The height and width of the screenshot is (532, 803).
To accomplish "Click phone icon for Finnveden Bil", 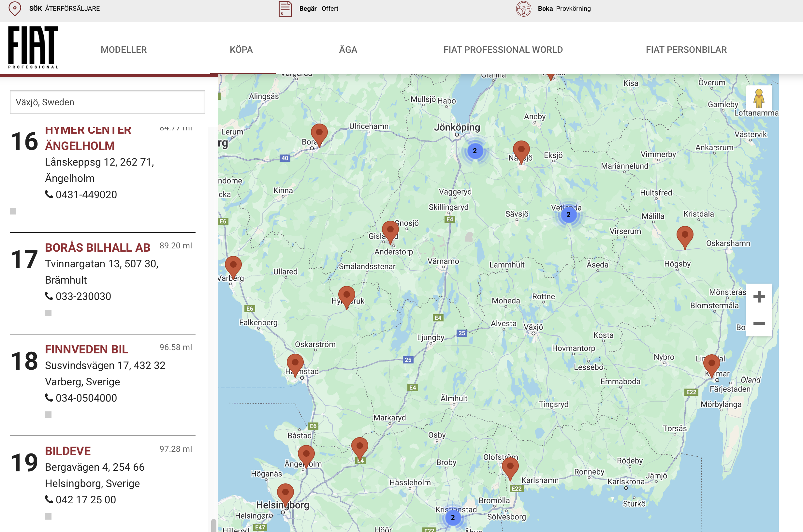I will click(x=49, y=398).
